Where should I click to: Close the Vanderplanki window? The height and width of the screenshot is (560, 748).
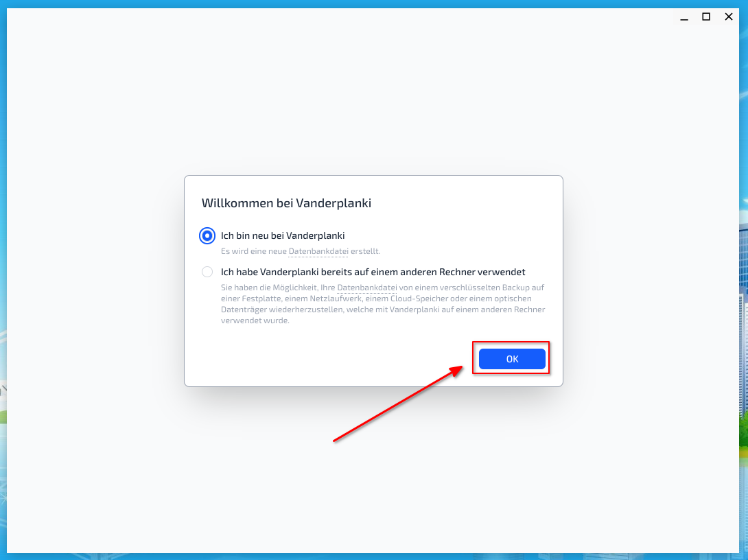pos(728,17)
